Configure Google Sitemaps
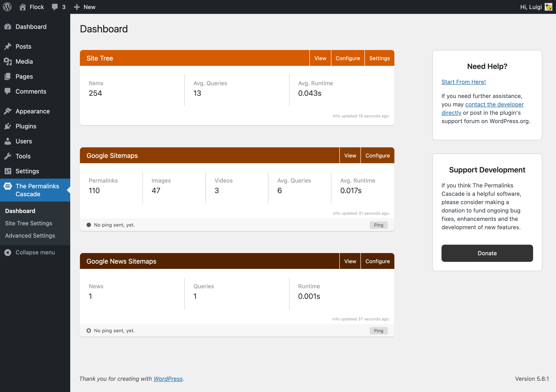 point(377,155)
